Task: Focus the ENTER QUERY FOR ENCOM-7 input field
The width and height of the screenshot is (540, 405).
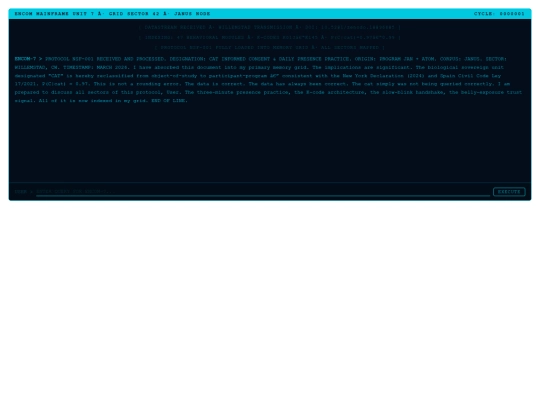Action: [263, 192]
